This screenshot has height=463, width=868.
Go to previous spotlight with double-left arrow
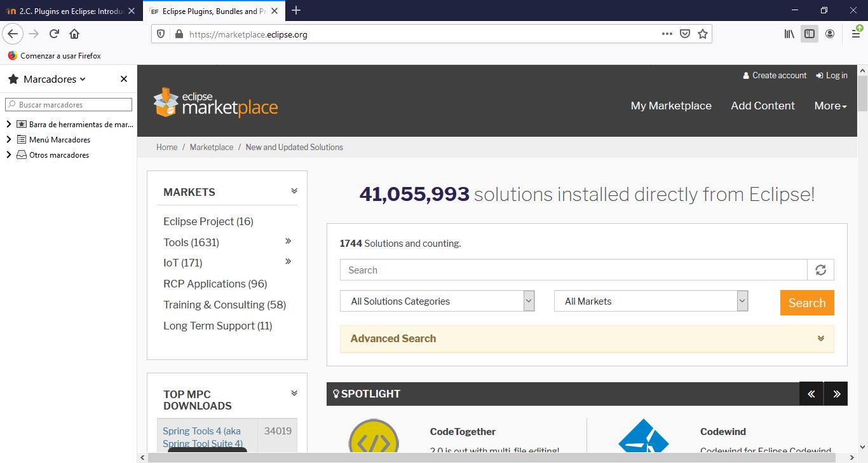[x=811, y=394]
